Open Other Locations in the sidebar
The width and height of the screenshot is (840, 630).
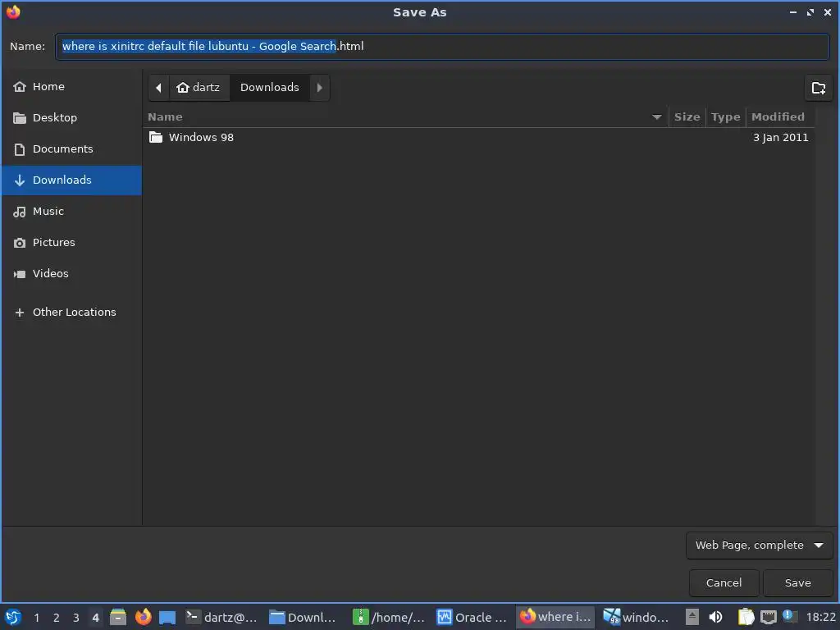tap(72, 312)
